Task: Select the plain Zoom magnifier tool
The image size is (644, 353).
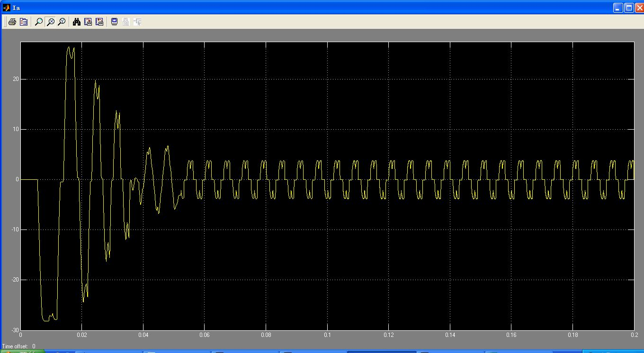Action: [39, 22]
